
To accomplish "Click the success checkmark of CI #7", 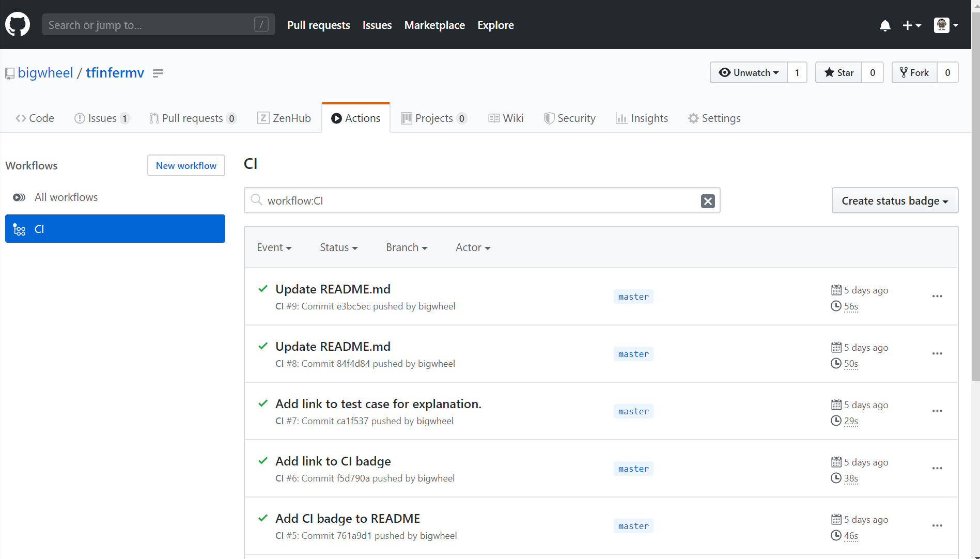I will point(263,403).
